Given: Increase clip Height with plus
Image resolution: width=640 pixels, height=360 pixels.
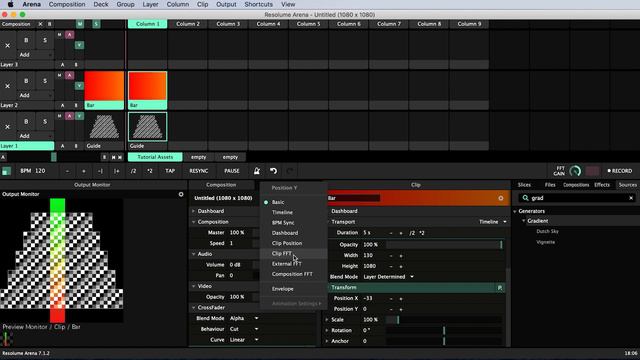Looking at the screenshot, I should pos(401,266).
